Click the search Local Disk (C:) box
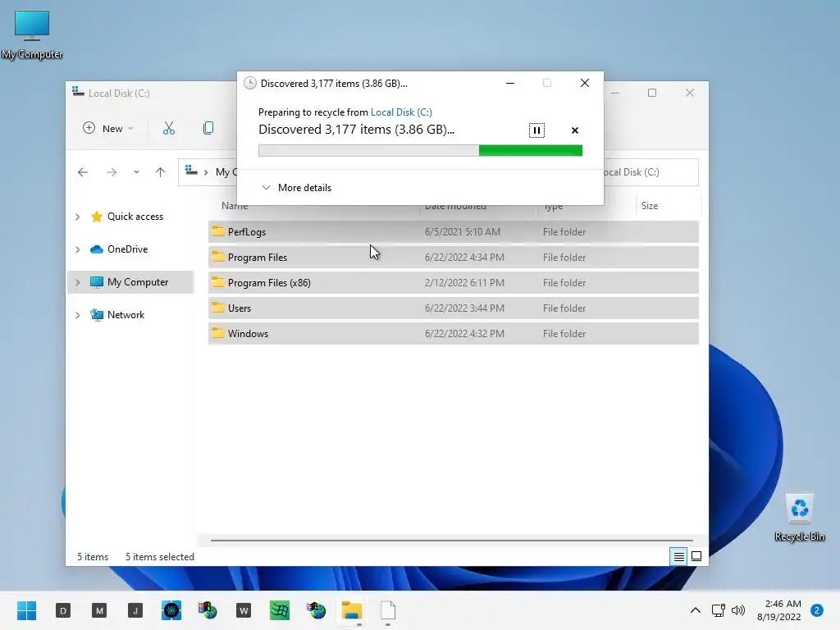The width and height of the screenshot is (840, 630). tap(651, 172)
